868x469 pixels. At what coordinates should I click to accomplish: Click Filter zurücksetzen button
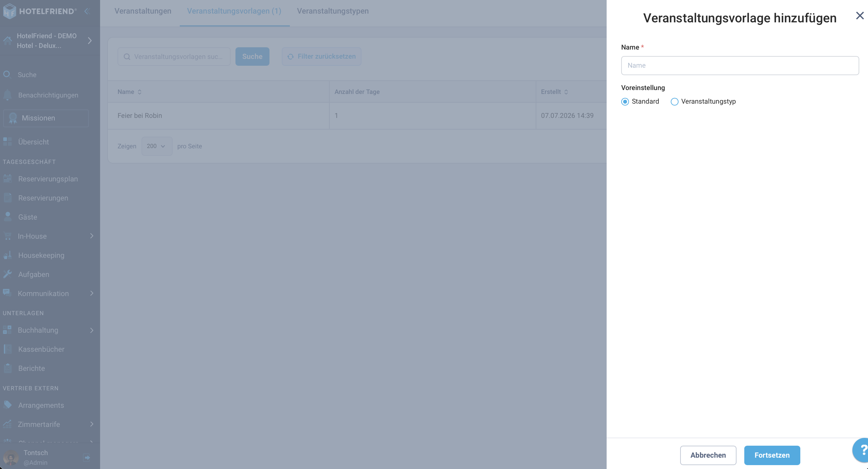(322, 56)
